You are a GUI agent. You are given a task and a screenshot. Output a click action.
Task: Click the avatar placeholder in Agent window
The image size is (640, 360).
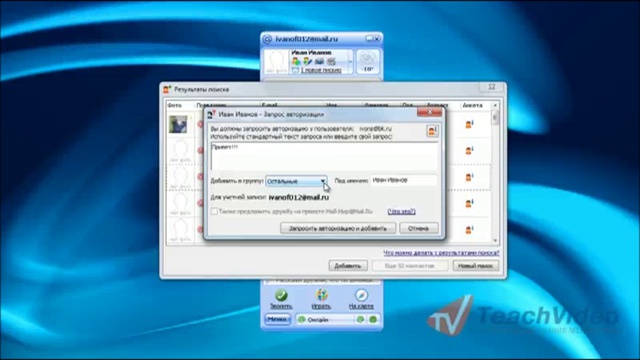[x=276, y=62]
